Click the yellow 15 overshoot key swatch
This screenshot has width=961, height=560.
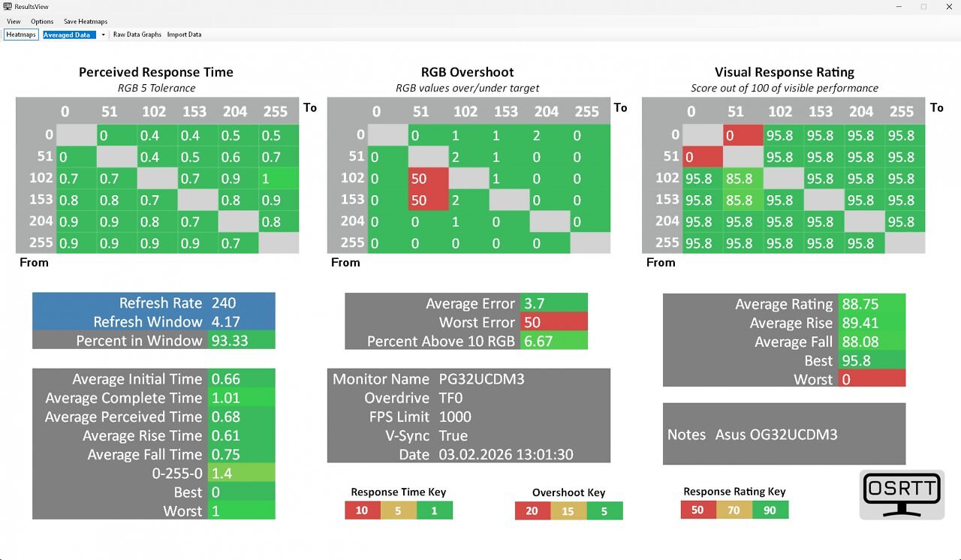[x=568, y=511]
